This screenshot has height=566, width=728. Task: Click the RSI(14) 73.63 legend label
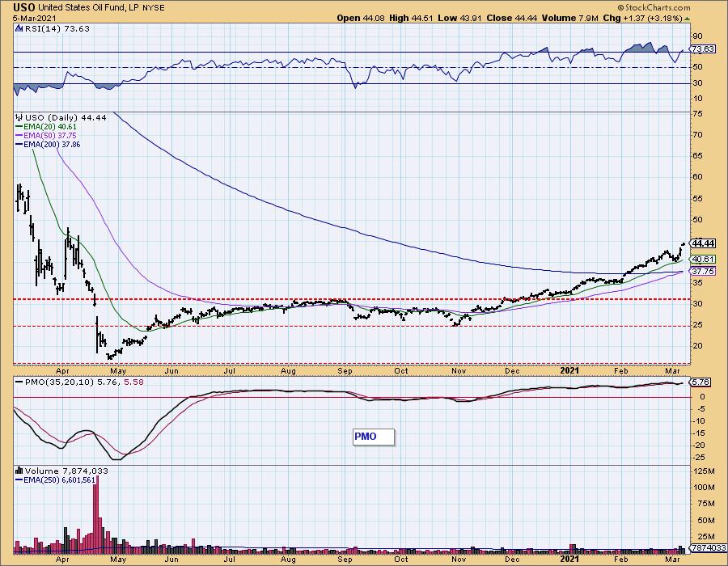pyautogui.click(x=56, y=29)
